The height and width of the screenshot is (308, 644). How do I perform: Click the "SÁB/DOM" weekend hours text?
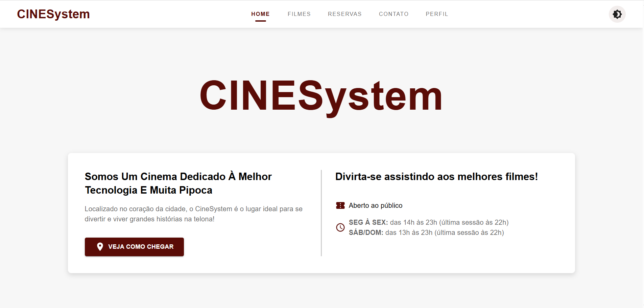coord(426,233)
